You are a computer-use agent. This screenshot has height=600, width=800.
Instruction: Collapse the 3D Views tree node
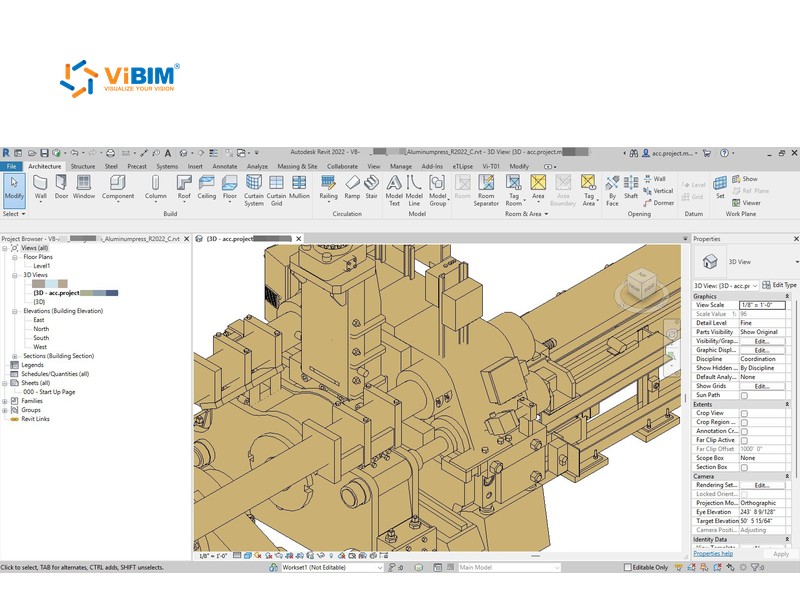(14, 275)
